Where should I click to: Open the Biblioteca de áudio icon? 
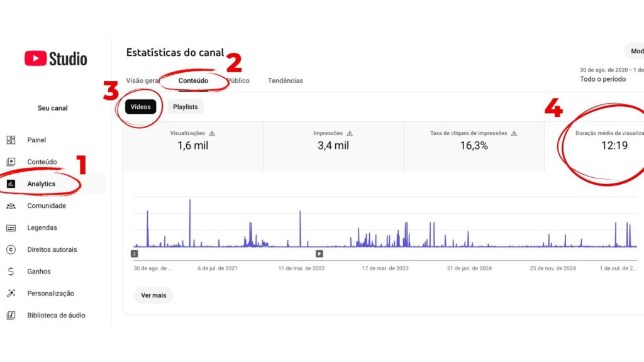11,315
